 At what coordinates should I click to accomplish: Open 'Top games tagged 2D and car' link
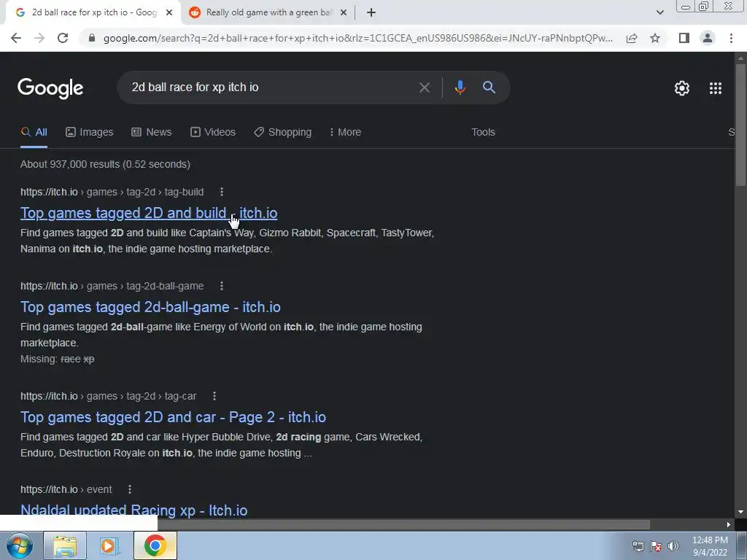tap(173, 417)
